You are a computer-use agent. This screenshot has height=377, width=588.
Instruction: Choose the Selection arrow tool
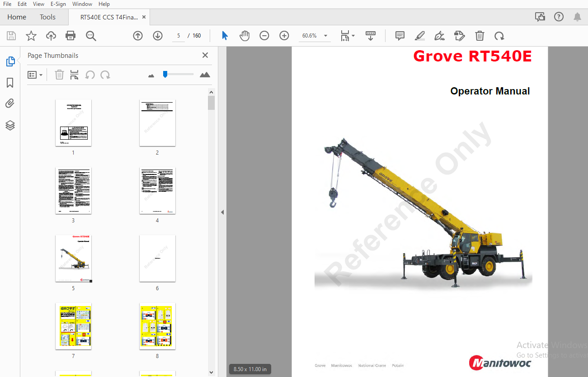coord(225,36)
